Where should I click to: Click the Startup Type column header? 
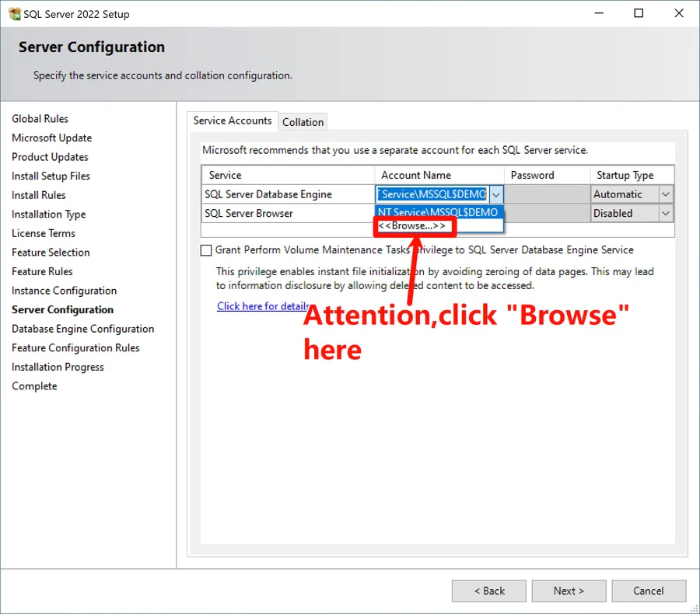coord(632,175)
